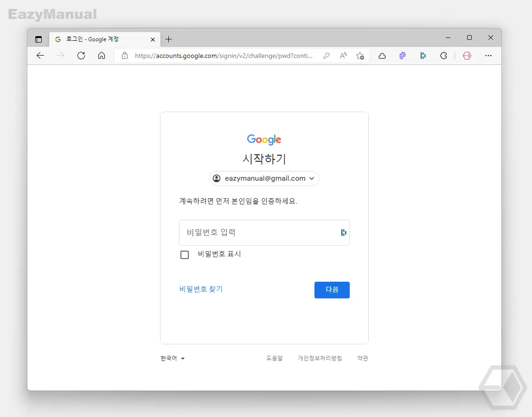Open the 약관 footer link
The image size is (532, 417).
pyautogui.click(x=362, y=358)
